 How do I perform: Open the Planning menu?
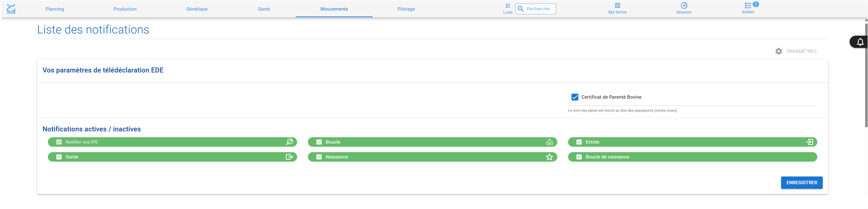[55, 9]
